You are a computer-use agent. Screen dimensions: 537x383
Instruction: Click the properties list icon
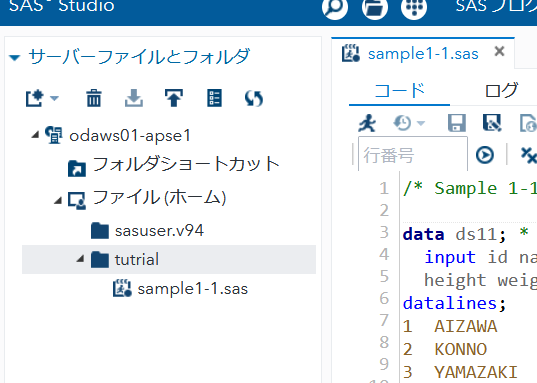214,98
